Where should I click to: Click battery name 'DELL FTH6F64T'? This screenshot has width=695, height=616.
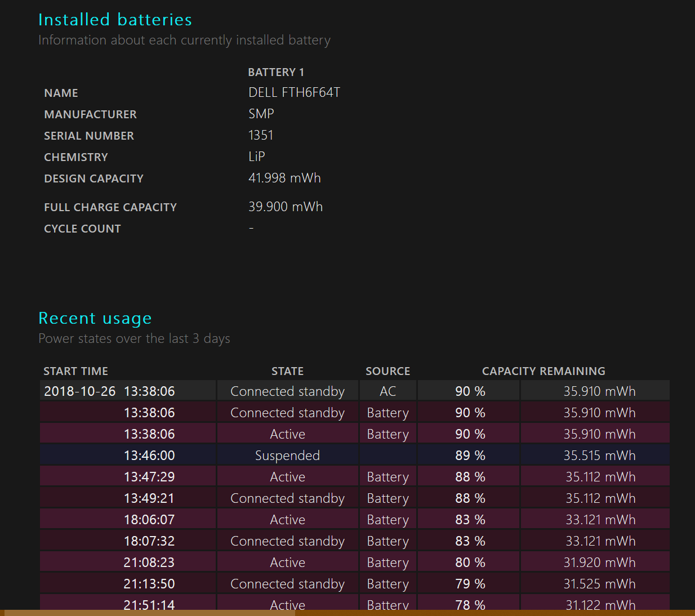[x=294, y=92]
